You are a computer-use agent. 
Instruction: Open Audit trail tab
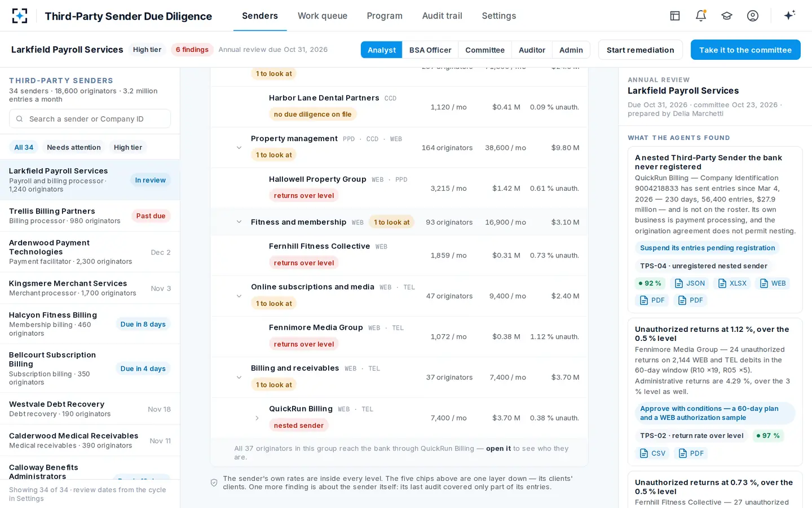(x=442, y=16)
